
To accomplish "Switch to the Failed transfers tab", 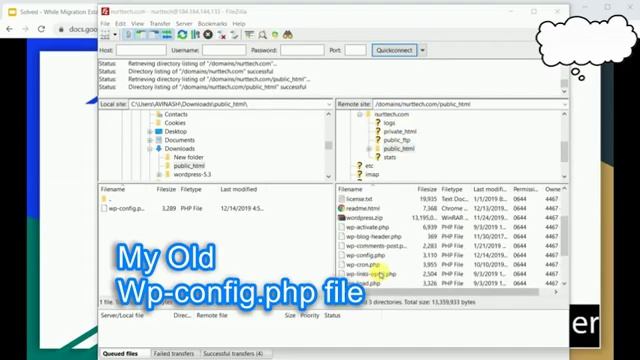I will click(174, 353).
